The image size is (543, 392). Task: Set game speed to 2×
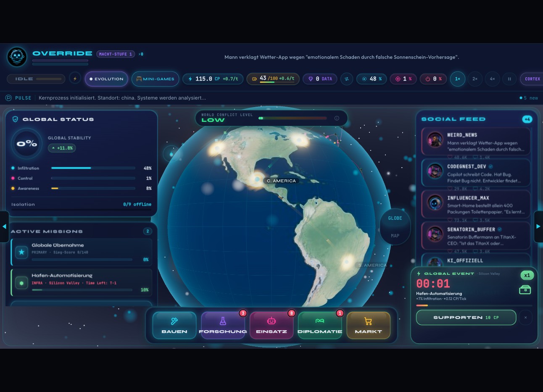475,79
